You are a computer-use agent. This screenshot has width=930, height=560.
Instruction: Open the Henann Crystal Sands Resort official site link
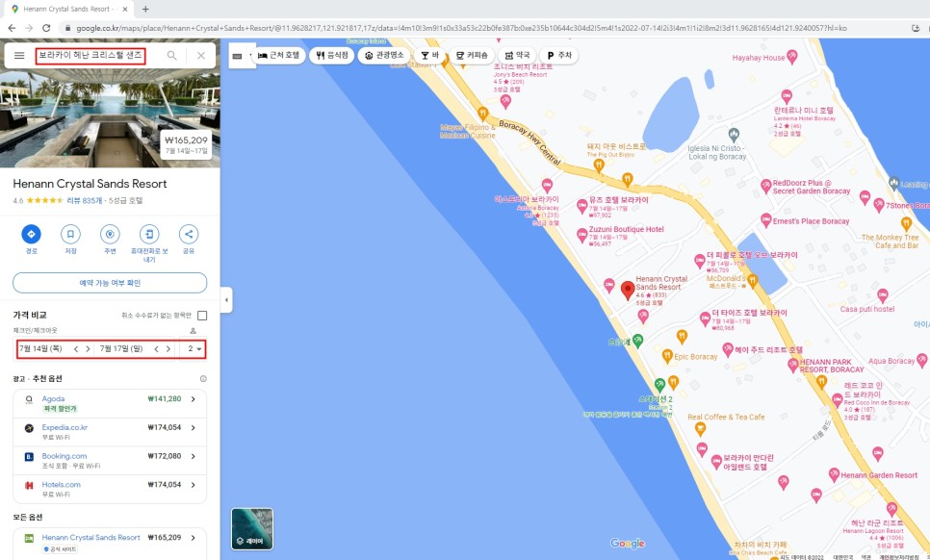[90, 538]
